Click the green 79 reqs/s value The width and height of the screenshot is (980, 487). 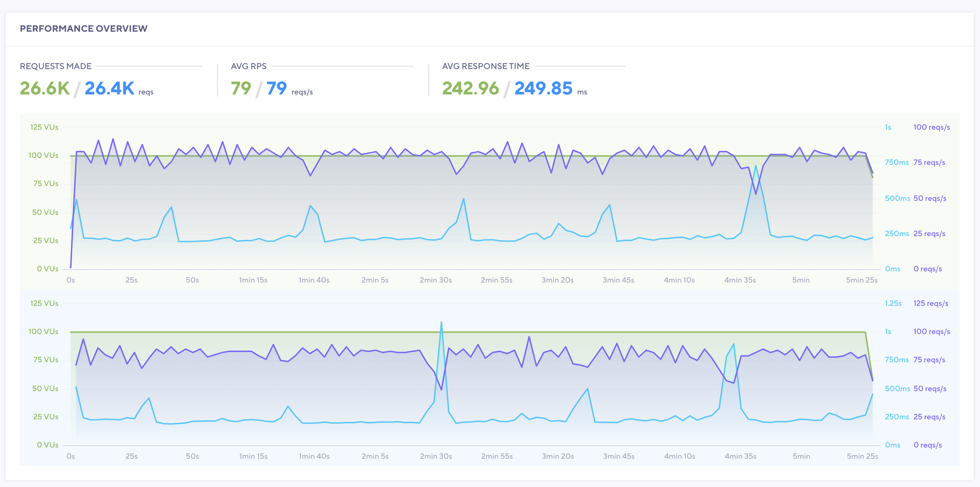click(241, 88)
